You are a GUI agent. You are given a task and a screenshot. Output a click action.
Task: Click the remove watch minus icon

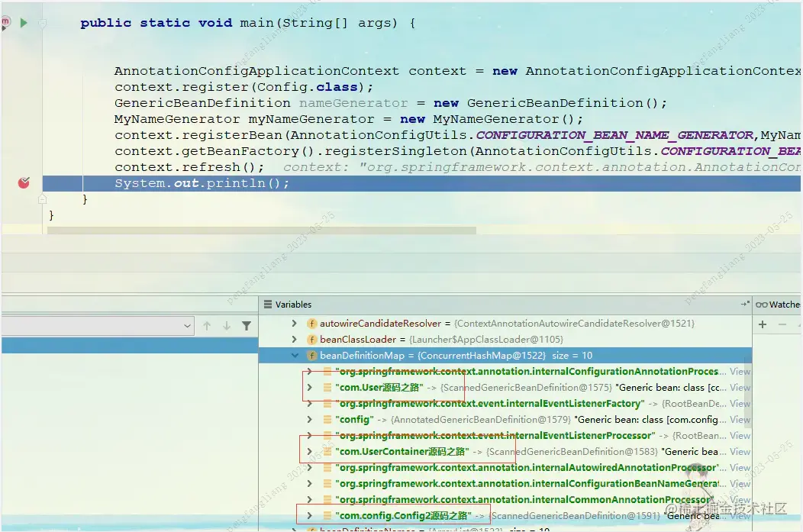782,324
